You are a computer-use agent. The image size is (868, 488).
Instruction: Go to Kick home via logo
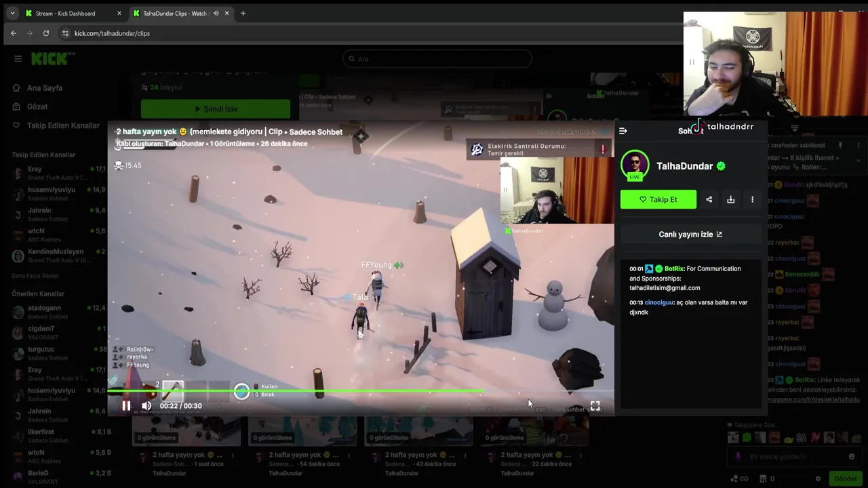point(53,59)
